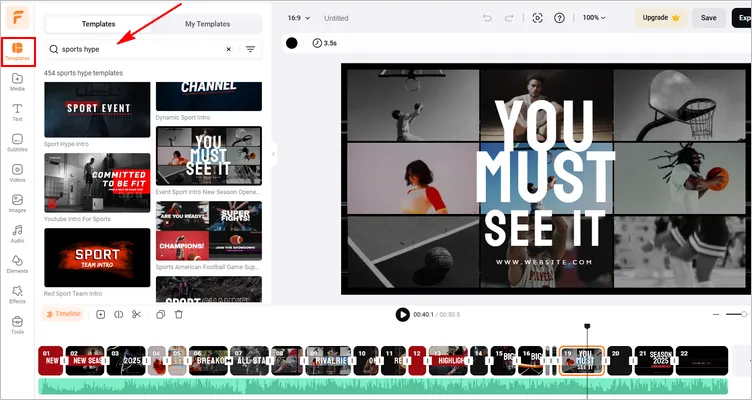Clear the sports hype search text
Screen dimensions: 752x400
pos(229,49)
